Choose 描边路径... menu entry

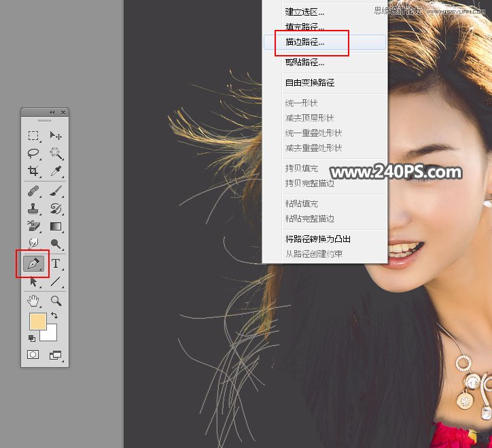(325, 42)
